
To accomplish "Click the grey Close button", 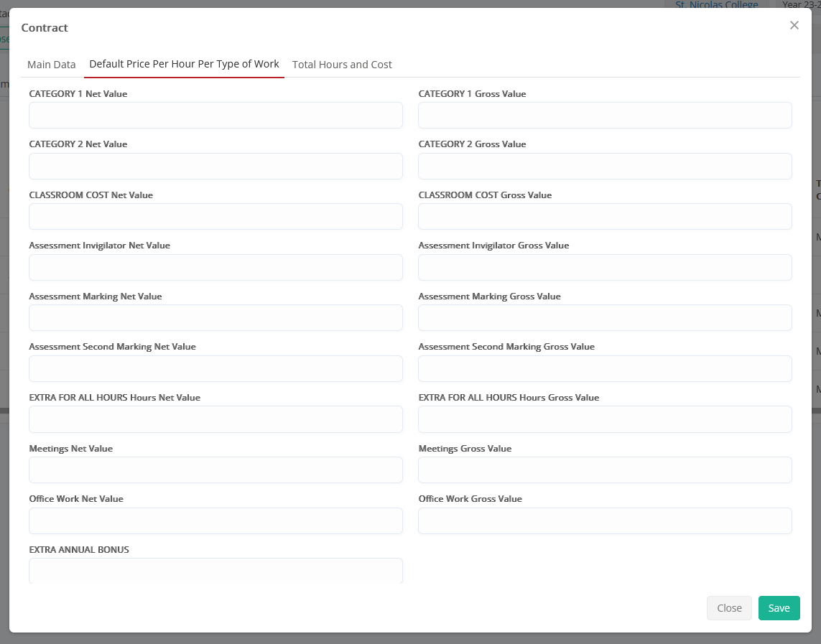I will pyautogui.click(x=729, y=608).
